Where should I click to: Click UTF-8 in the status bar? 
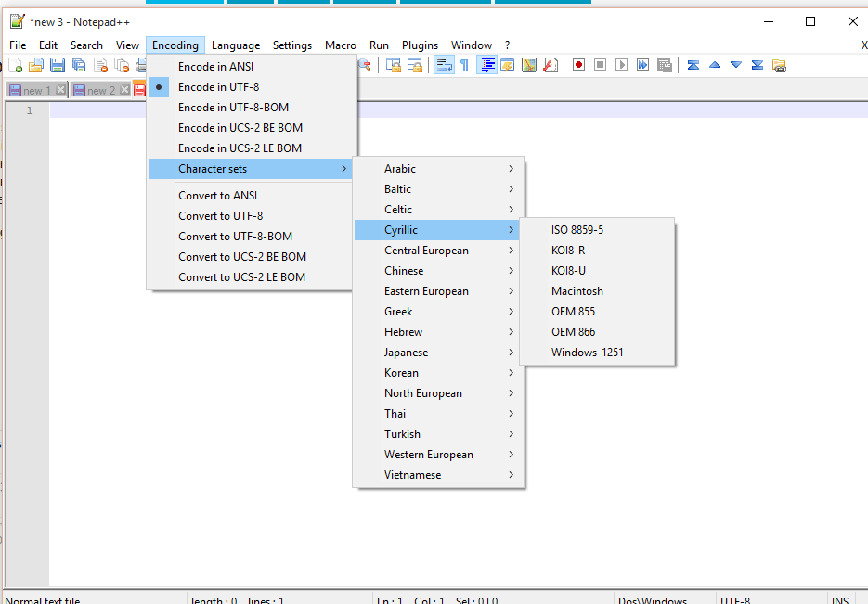(735, 599)
